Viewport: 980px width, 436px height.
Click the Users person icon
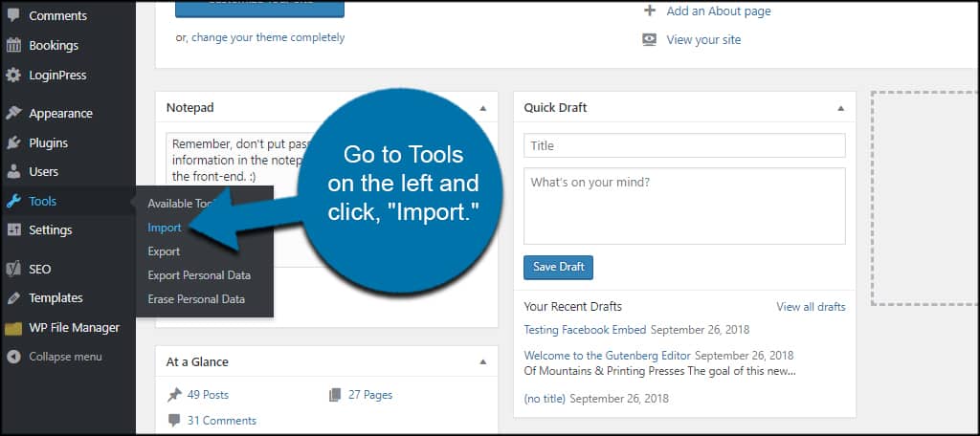[13, 172]
